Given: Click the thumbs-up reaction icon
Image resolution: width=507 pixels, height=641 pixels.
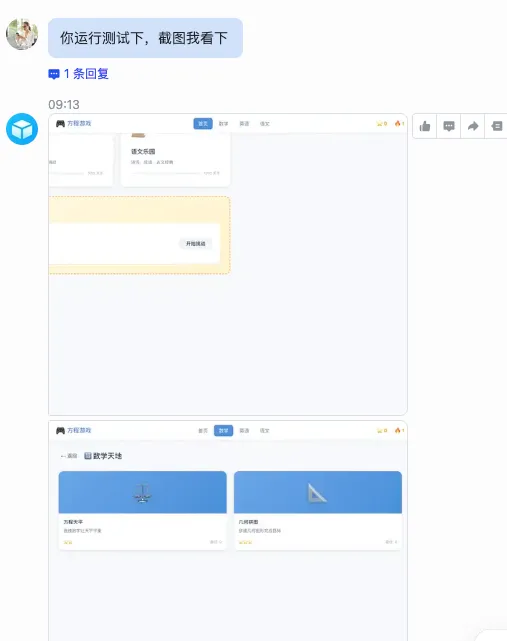Looking at the screenshot, I should (x=425, y=126).
